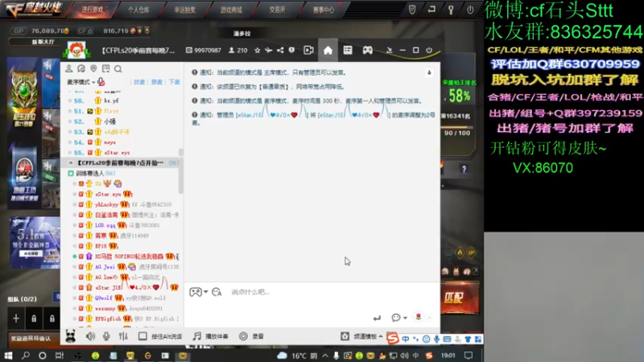Toggle the 按住Alt说话 checkbox
644x362 pixels.
pos(142,336)
